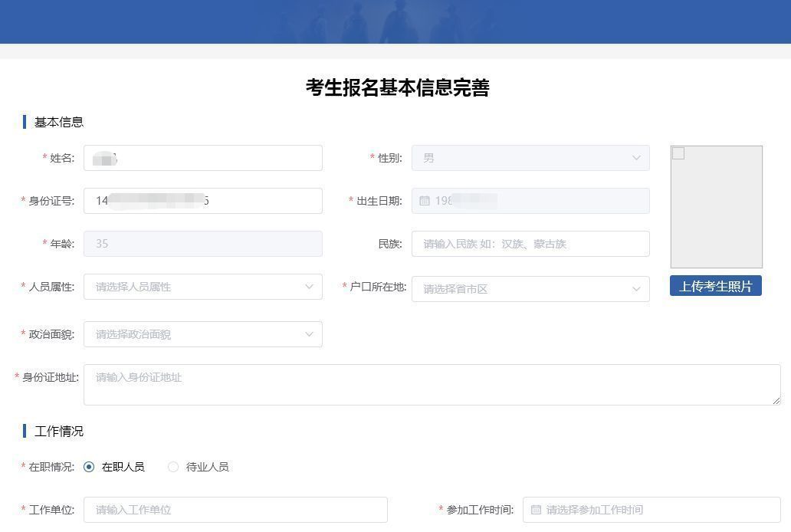791x532 pixels.
Task: Expand the 政治面貌 dropdown
Action: pyautogui.click(x=203, y=334)
